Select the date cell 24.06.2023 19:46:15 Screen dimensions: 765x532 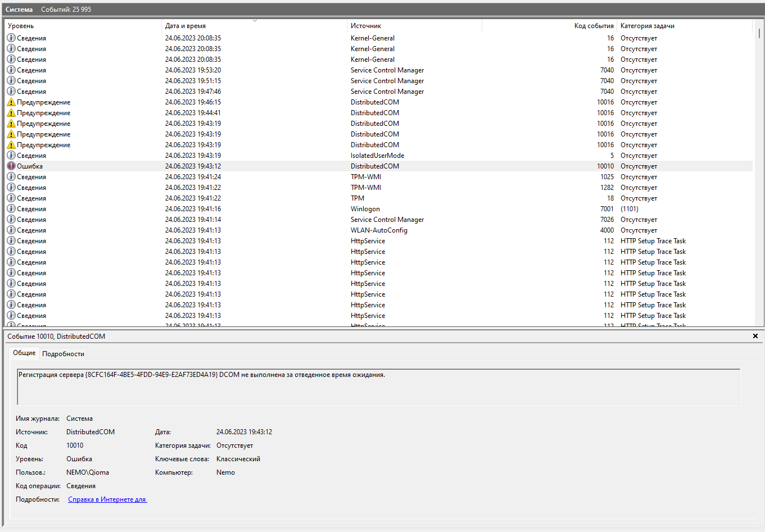click(193, 102)
